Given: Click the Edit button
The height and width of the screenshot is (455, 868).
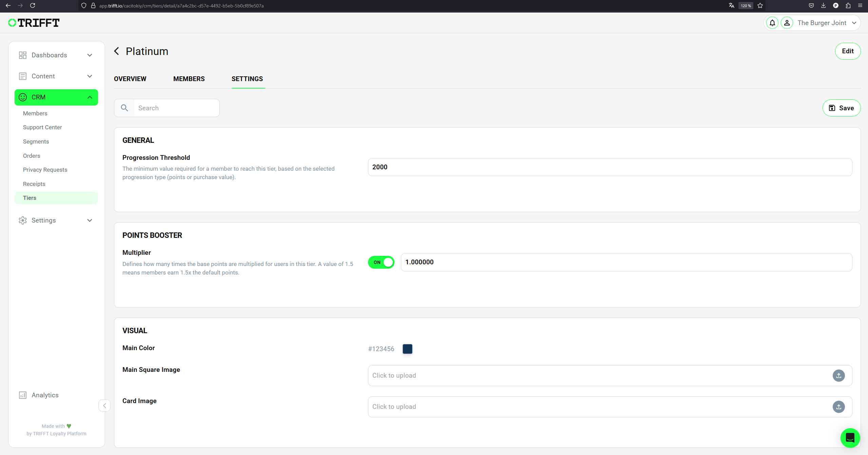Looking at the screenshot, I should pyautogui.click(x=847, y=51).
